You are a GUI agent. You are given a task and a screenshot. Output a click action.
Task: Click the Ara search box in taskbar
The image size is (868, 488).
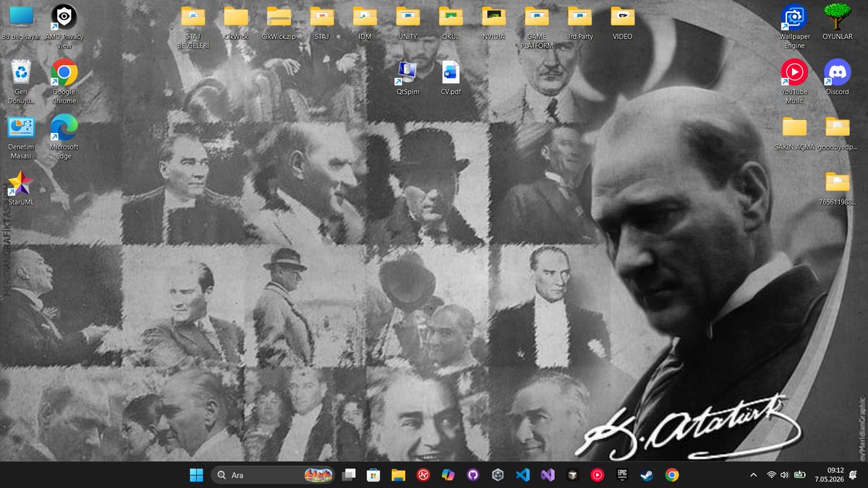[273, 475]
